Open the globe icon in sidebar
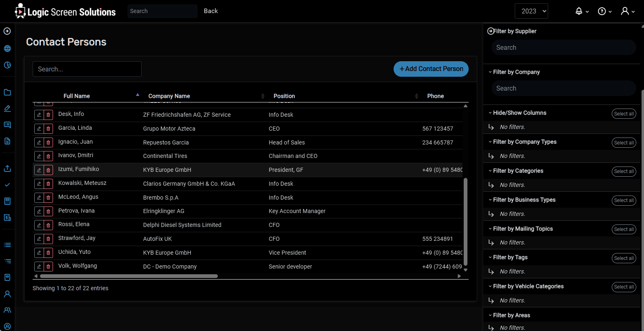Viewport: 644px width, 331px height. (7, 49)
